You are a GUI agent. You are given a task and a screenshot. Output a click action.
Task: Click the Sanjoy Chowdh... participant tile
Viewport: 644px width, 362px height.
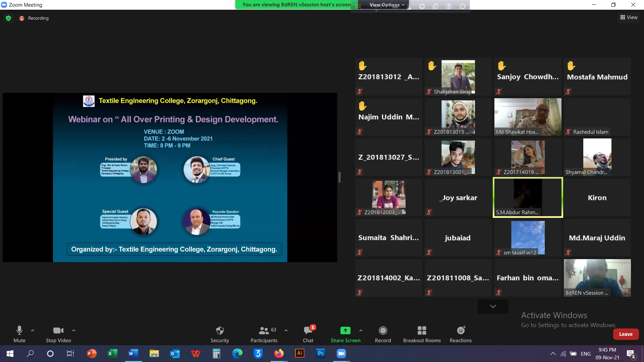click(528, 77)
